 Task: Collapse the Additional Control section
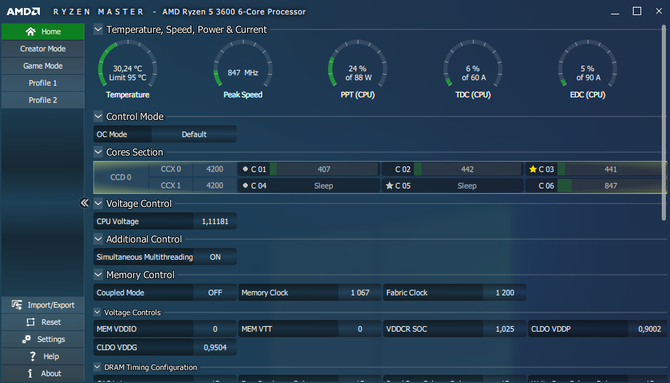(98, 239)
